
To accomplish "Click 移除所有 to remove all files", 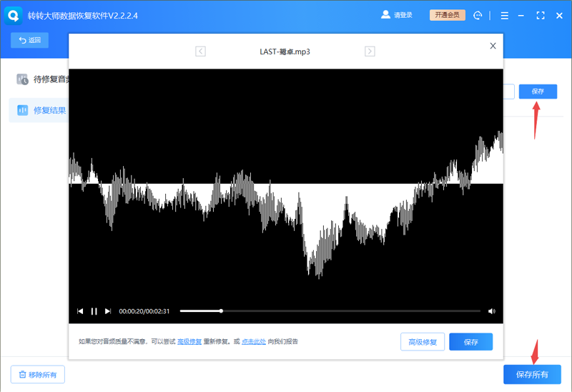I will click(38, 375).
